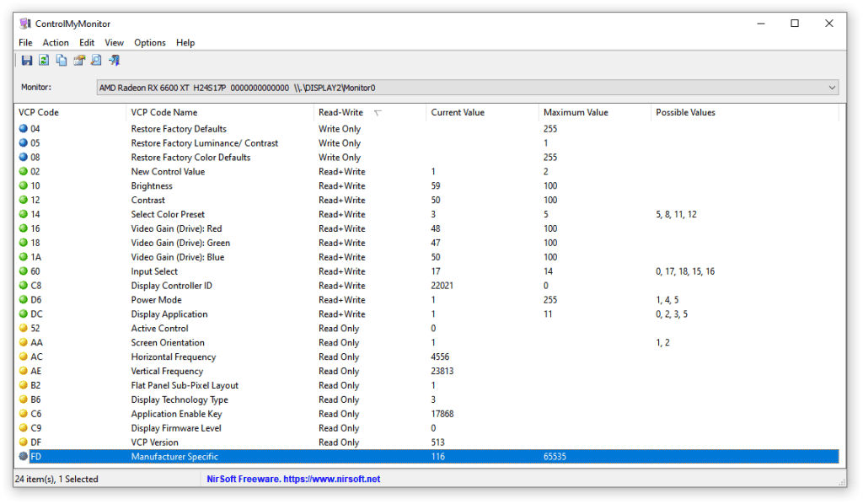Image resolution: width=863 pixels, height=504 pixels.
Task: Open the Action menu
Action: click(56, 43)
